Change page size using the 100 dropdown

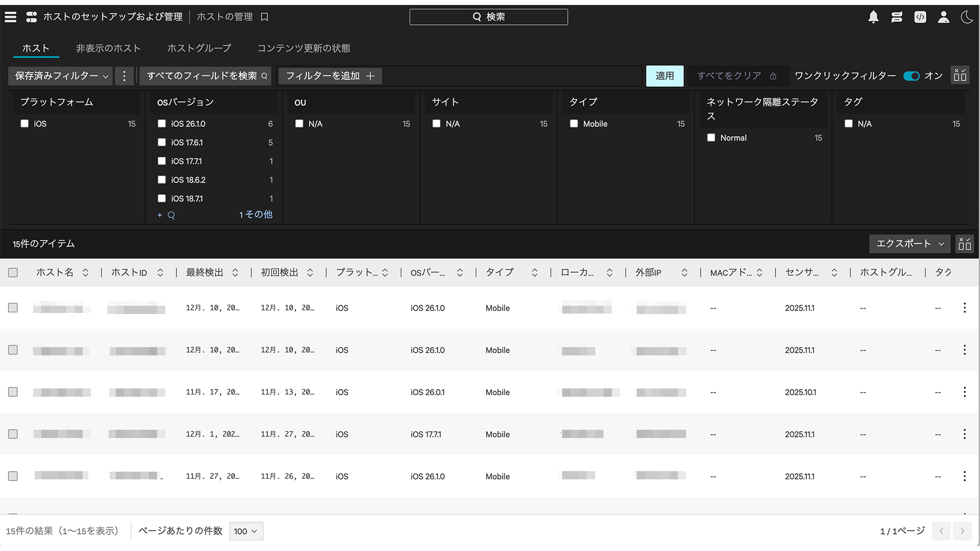(x=246, y=531)
